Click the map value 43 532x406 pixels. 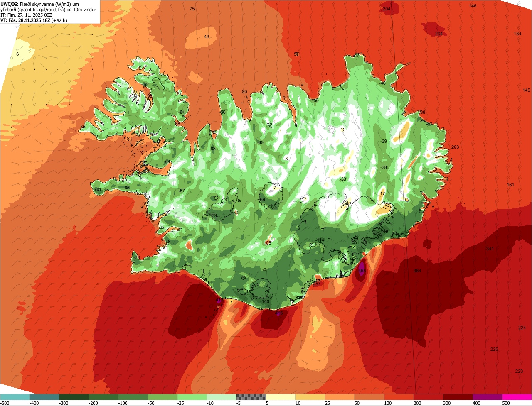tap(207, 37)
